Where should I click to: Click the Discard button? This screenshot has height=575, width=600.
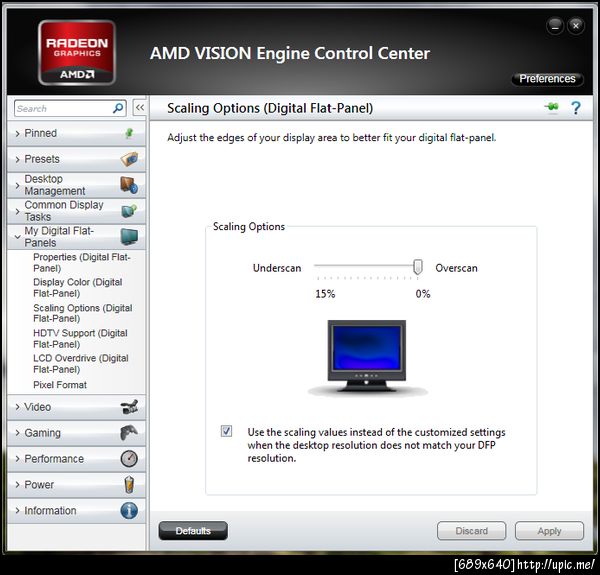[x=471, y=531]
